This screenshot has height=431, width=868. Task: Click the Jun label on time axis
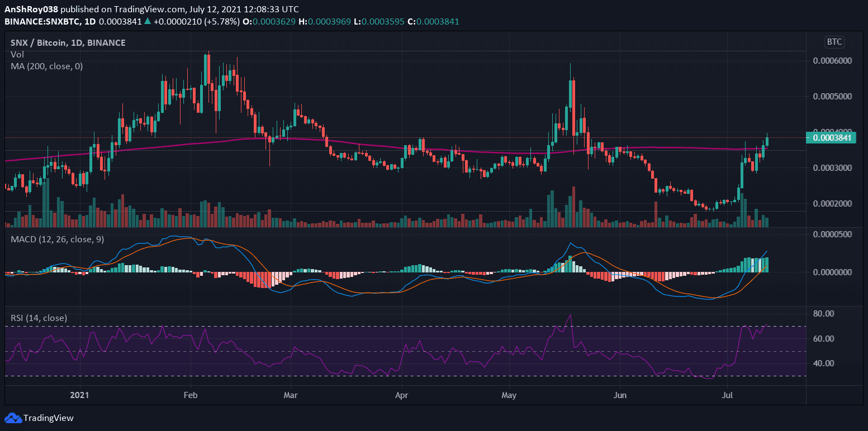[619, 396]
